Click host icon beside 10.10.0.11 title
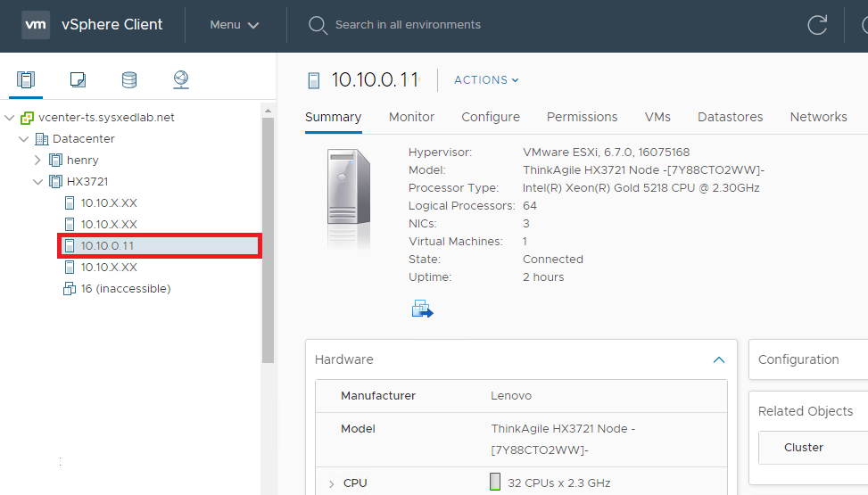The width and height of the screenshot is (868, 495). pyautogui.click(x=314, y=80)
